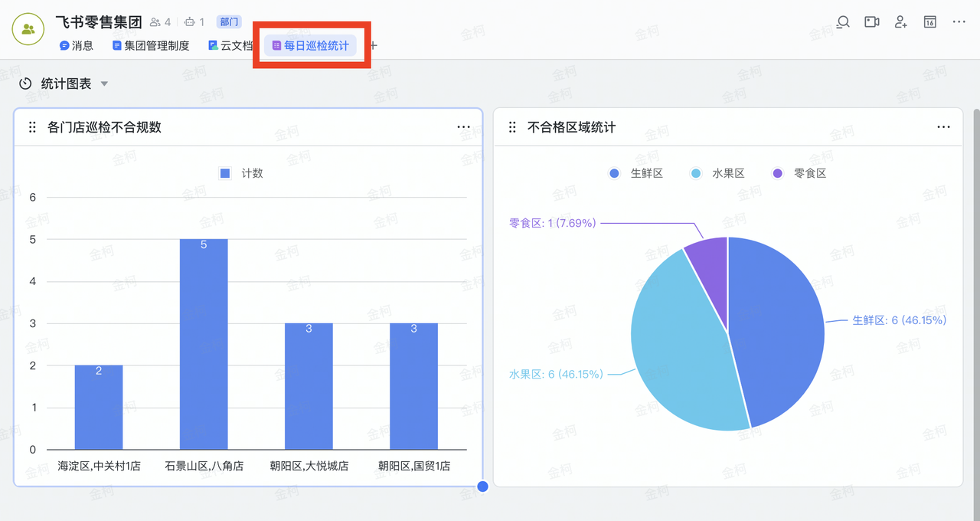The height and width of the screenshot is (521, 980).
Task: Add a new tab with plus button
Action: (x=374, y=46)
